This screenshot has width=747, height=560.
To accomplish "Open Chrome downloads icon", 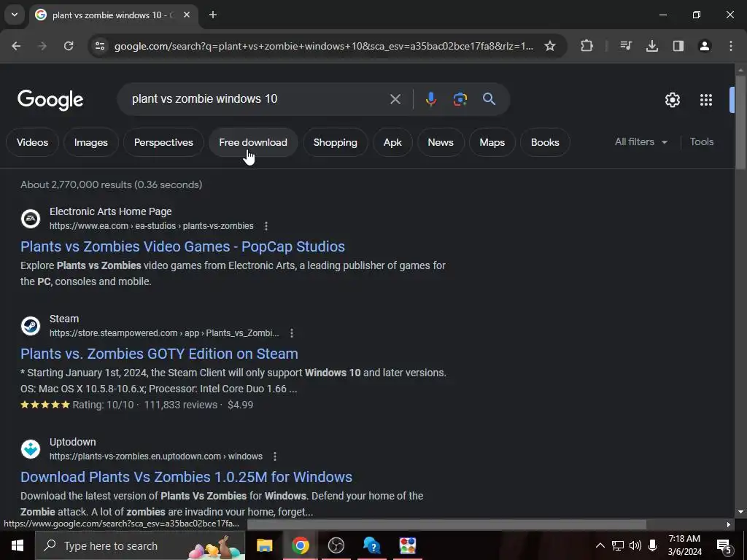I will [652, 46].
